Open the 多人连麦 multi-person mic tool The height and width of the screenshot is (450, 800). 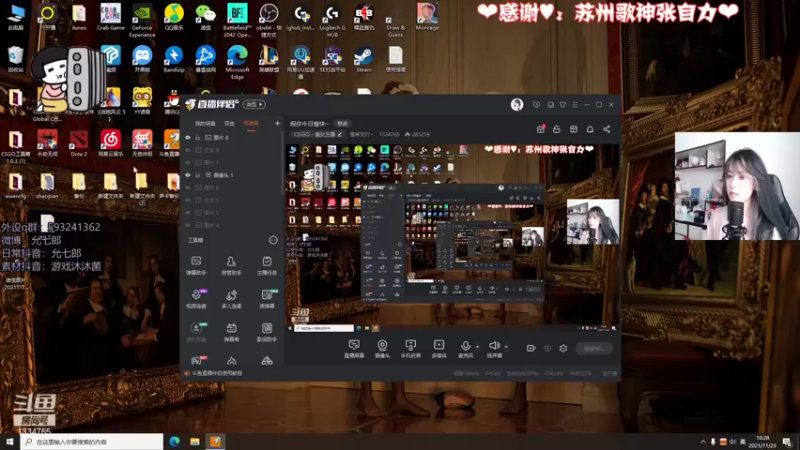tap(231, 298)
